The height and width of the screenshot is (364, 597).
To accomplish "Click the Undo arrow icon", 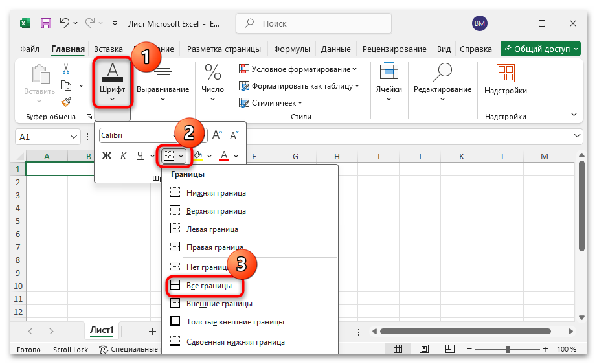I will (x=64, y=23).
